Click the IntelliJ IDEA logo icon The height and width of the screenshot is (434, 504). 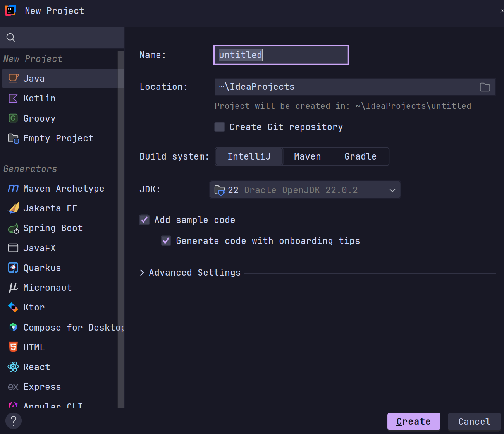point(10,10)
